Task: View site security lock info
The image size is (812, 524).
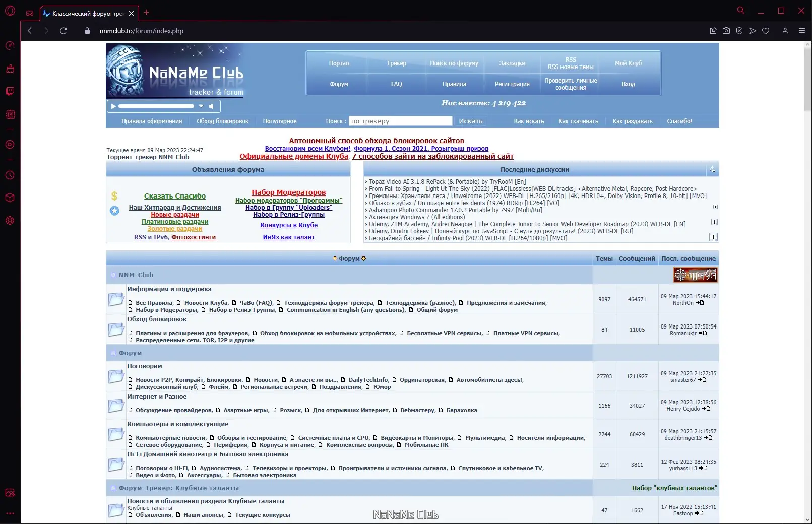Action: pos(87,31)
